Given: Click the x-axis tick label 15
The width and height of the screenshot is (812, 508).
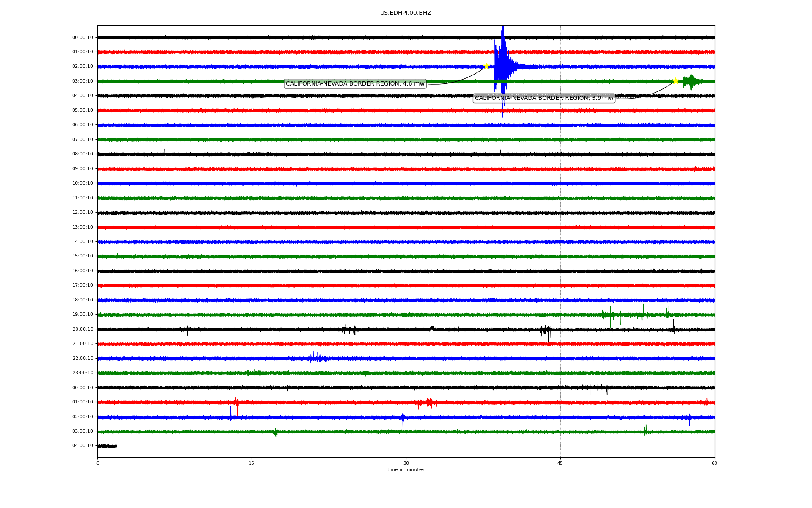Looking at the screenshot, I should click(x=252, y=463).
